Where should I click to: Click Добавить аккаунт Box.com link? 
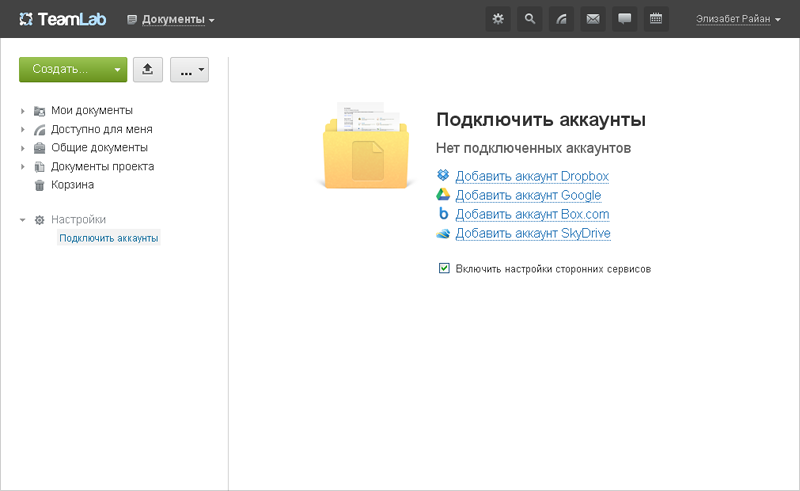[x=532, y=214]
